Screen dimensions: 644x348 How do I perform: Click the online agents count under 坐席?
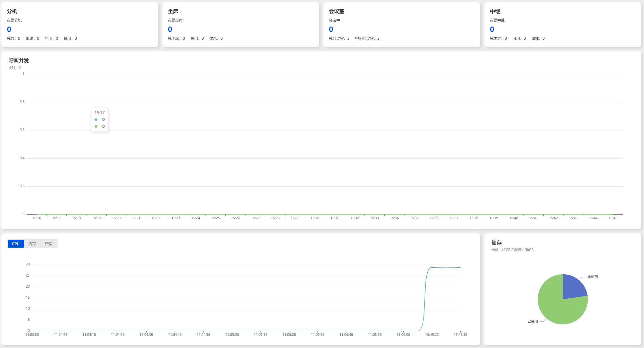[x=170, y=29]
